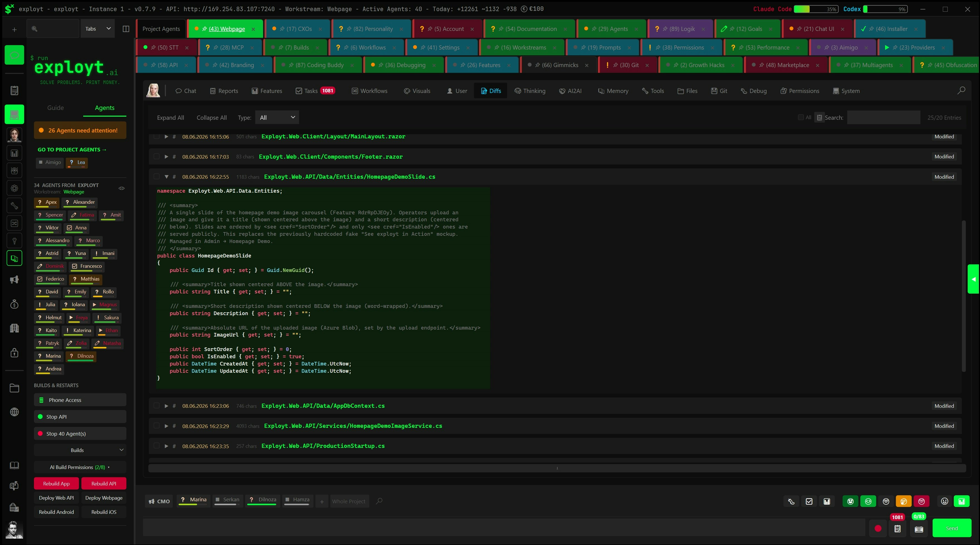This screenshot has width=980, height=545.
Task: Open the shuffle arrows icon in sidebar
Action: coord(14,223)
